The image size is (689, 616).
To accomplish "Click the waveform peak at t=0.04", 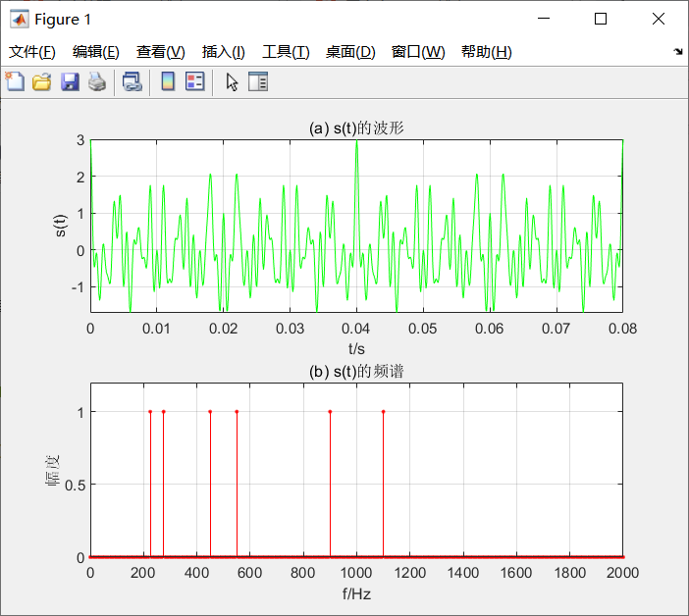I will click(x=356, y=142).
